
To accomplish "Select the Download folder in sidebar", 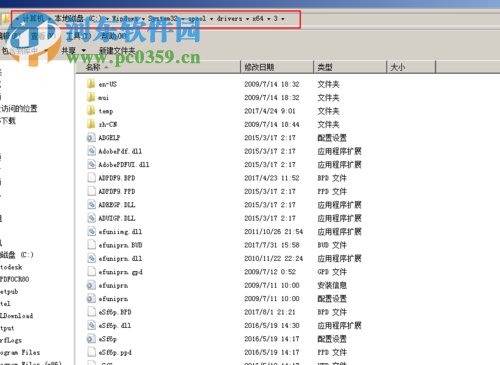I will [x=16, y=316].
